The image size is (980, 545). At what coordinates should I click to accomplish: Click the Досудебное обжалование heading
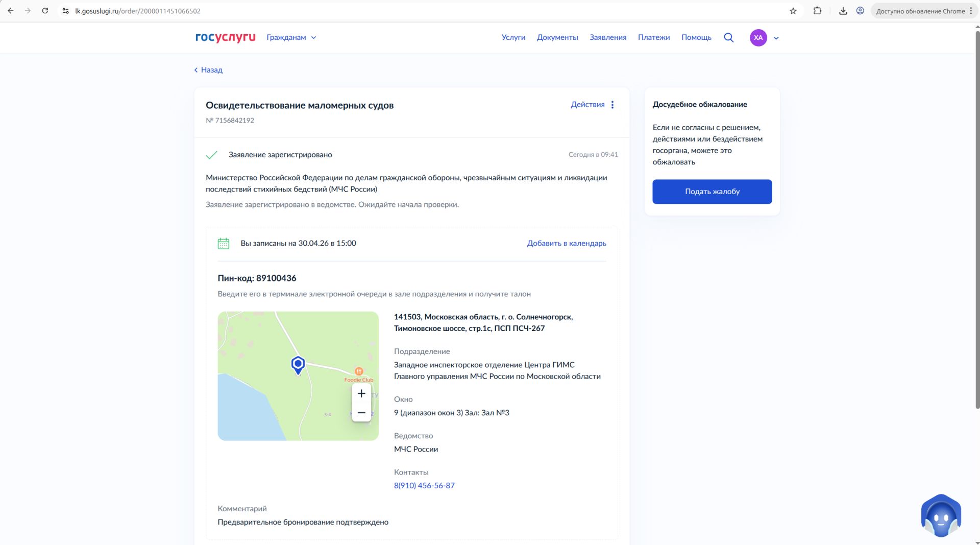(700, 104)
